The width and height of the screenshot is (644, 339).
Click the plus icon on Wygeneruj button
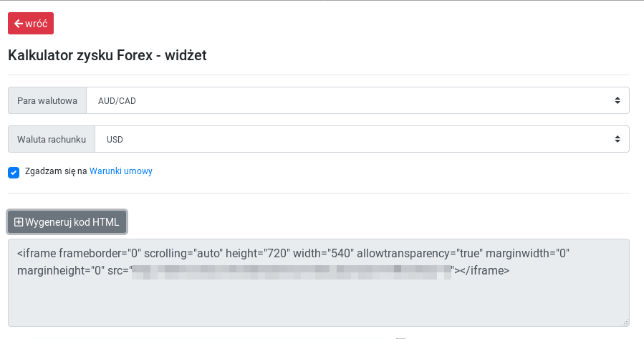(19, 222)
